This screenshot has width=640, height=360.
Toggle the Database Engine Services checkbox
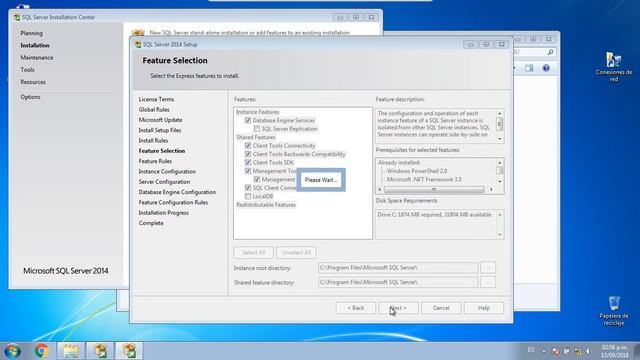(x=248, y=120)
